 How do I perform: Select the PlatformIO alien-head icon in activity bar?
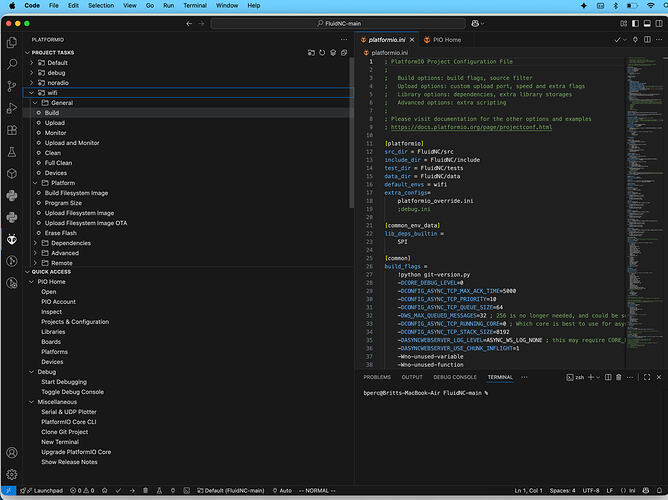tap(12, 239)
